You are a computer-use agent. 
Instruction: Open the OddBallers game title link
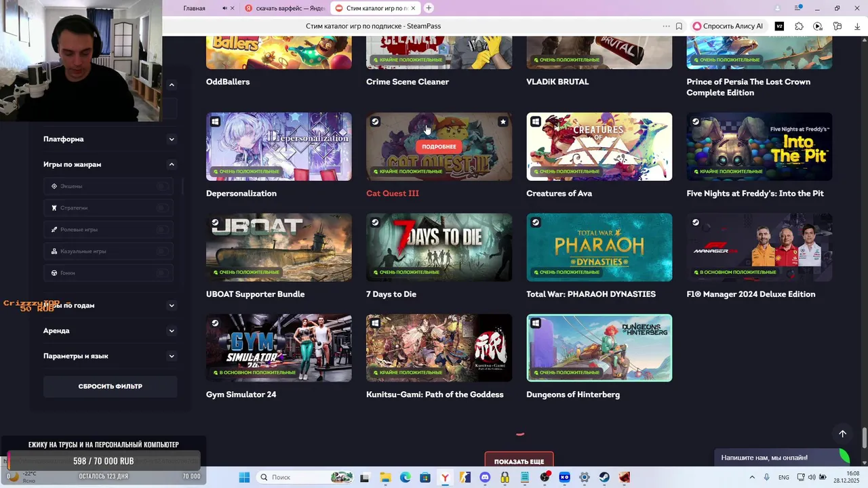pos(228,81)
